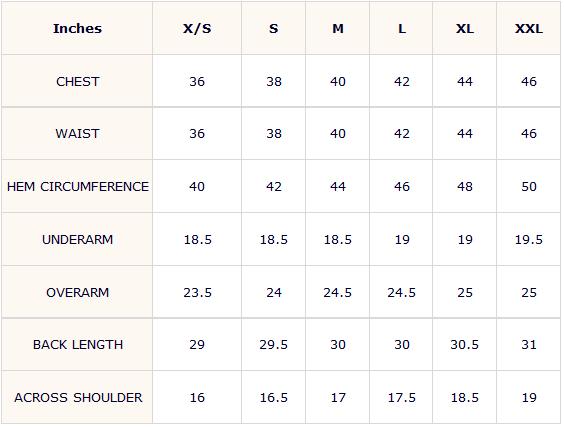Click back length value 29.5 for S
The height and width of the screenshot is (427, 564).
point(274,345)
